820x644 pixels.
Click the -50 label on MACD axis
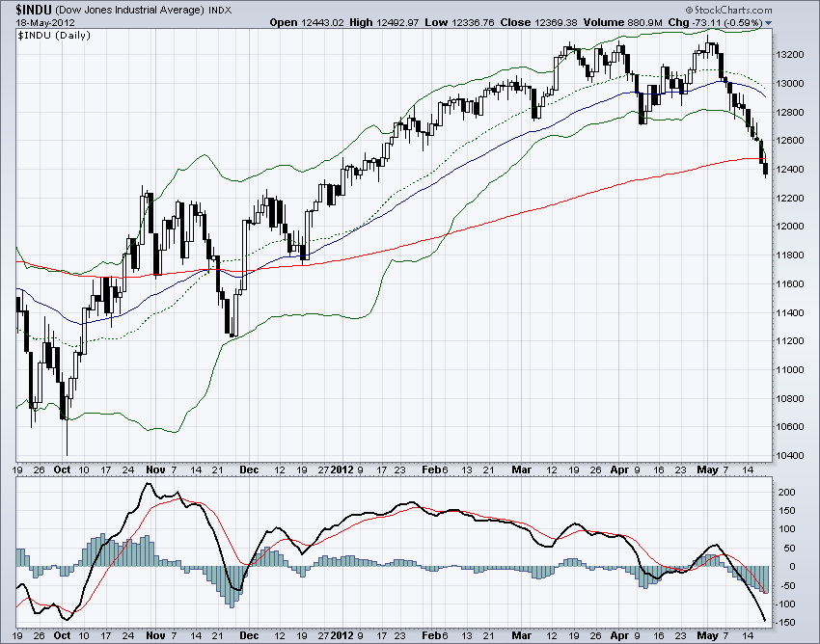[x=787, y=585]
